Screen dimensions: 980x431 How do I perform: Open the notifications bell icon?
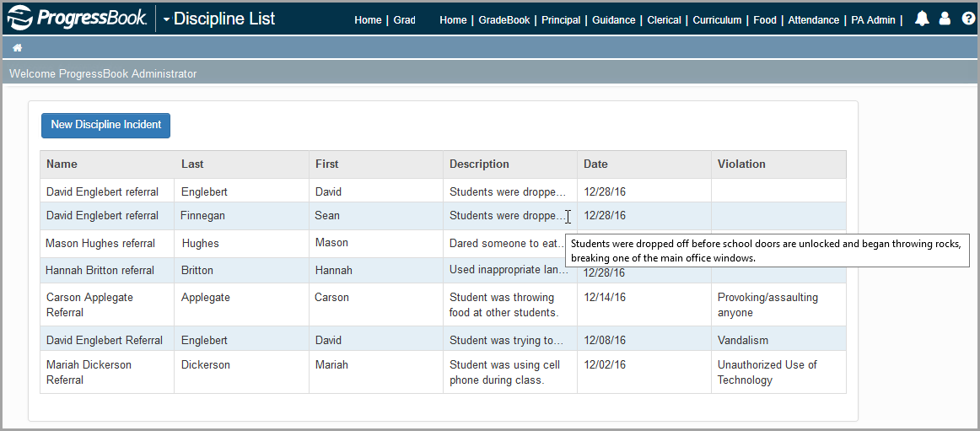[x=922, y=19]
